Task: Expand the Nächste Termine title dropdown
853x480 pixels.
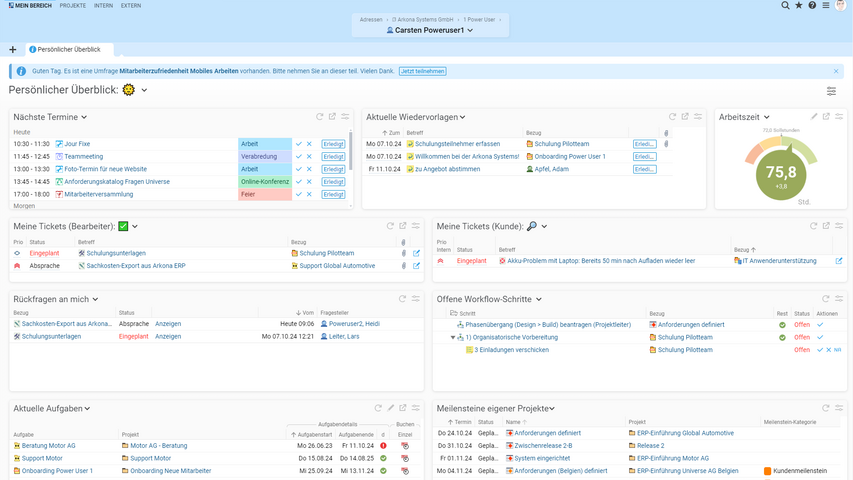Action: [84, 118]
